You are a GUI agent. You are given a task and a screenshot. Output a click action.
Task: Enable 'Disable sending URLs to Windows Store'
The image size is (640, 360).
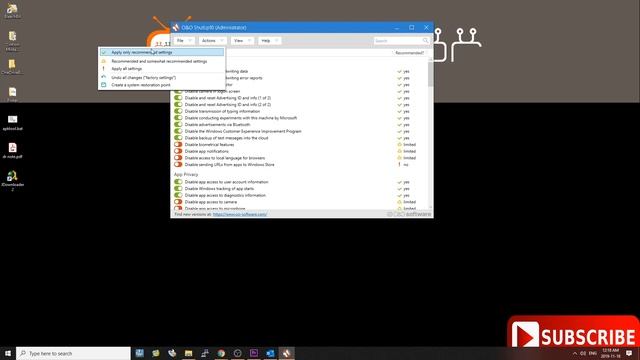178,164
